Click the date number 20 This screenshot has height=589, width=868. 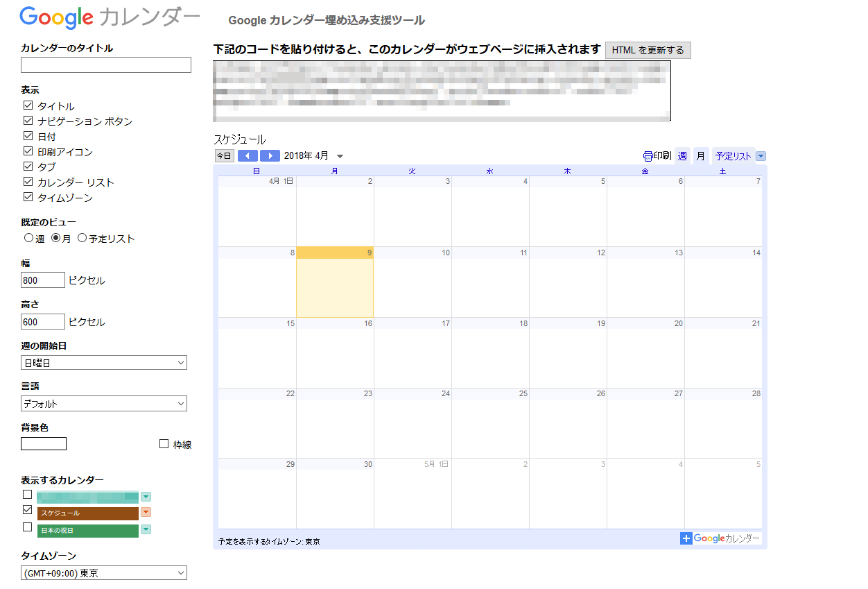pyautogui.click(x=679, y=323)
